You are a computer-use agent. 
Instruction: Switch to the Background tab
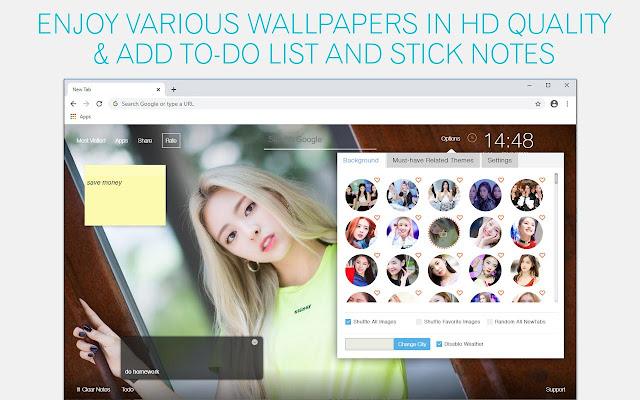pyautogui.click(x=361, y=160)
